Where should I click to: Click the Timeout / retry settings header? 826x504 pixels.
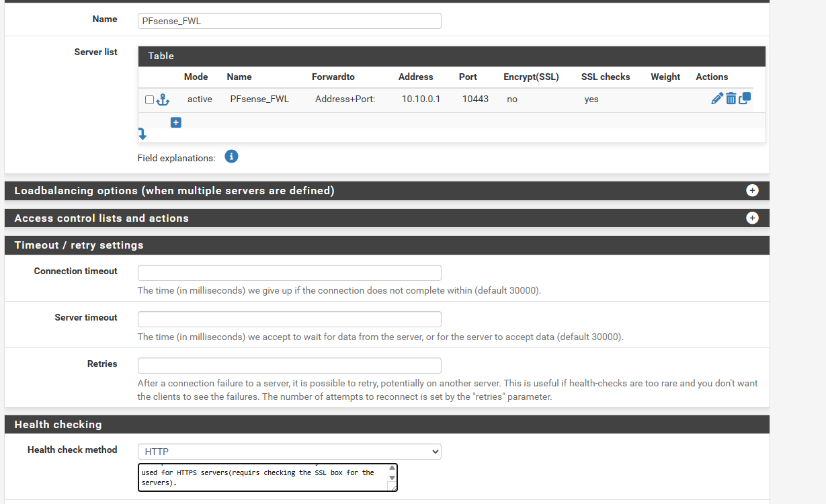pos(387,245)
